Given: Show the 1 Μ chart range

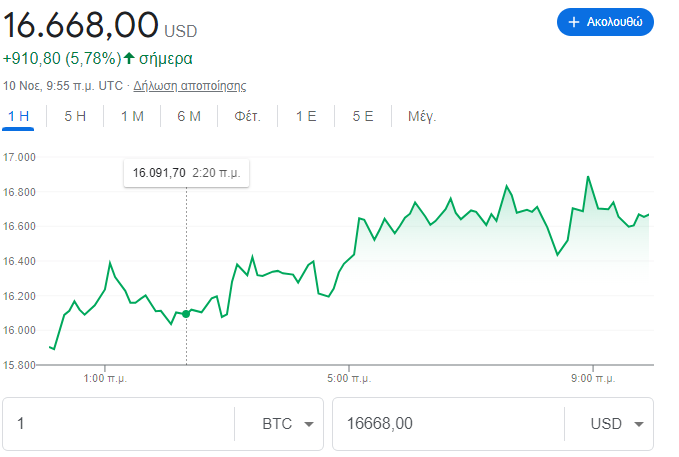Looking at the screenshot, I should click(132, 116).
